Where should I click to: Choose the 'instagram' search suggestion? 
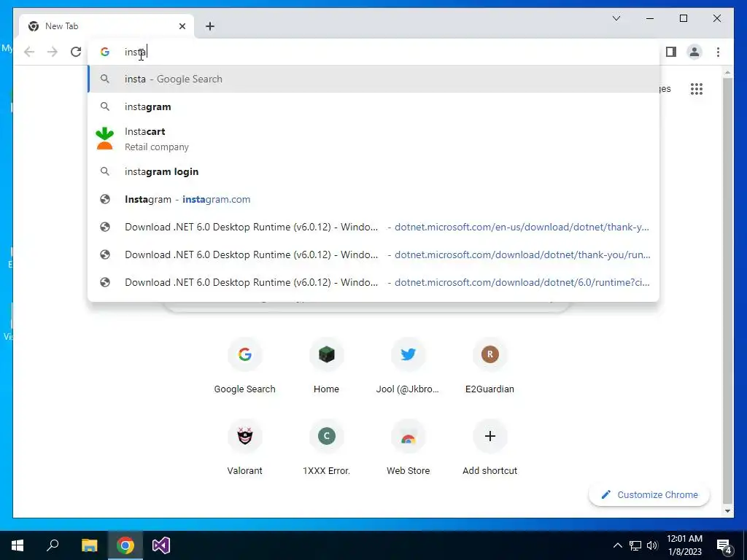(x=373, y=106)
